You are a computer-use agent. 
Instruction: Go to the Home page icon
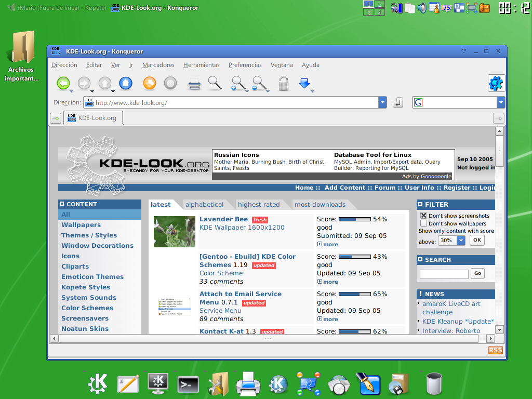[x=126, y=83]
